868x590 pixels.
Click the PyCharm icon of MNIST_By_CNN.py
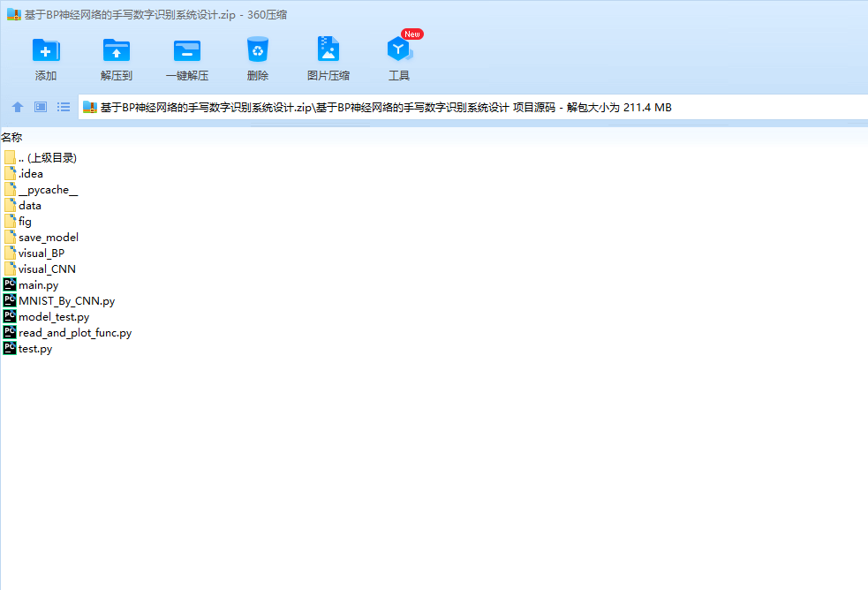coord(10,300)
